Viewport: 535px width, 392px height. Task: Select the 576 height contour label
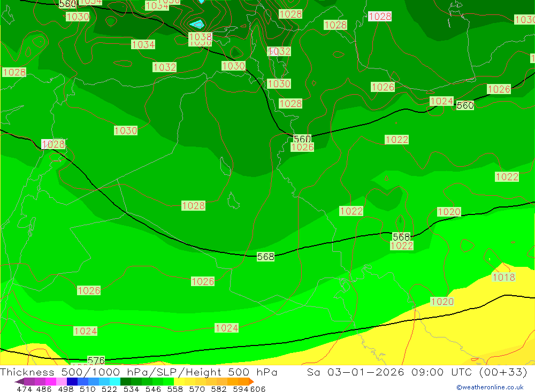tap(96, 360)
